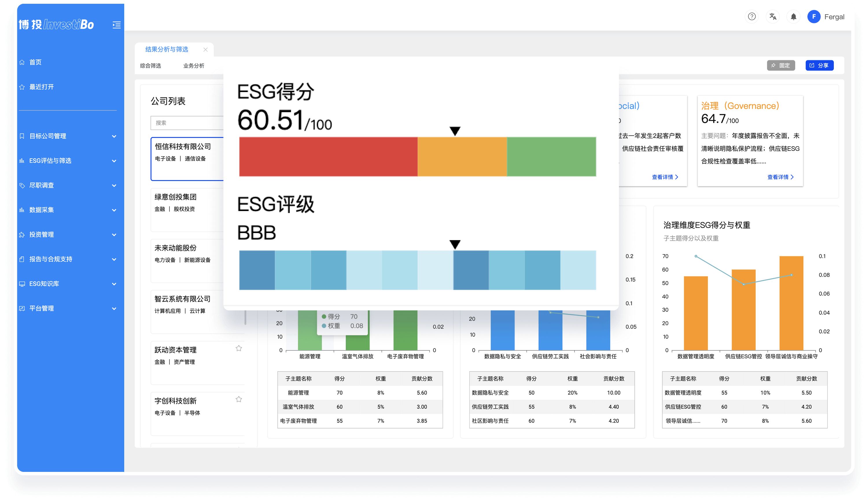Switch to the 综合筛选 tab
The height and width of the screenshot is (502, 868).
pyautogui.click(x=150, y=65)
